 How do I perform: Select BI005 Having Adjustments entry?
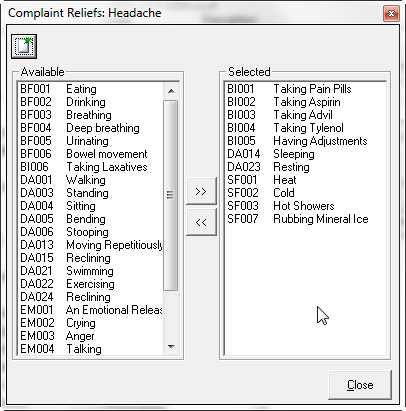(305, 141)
